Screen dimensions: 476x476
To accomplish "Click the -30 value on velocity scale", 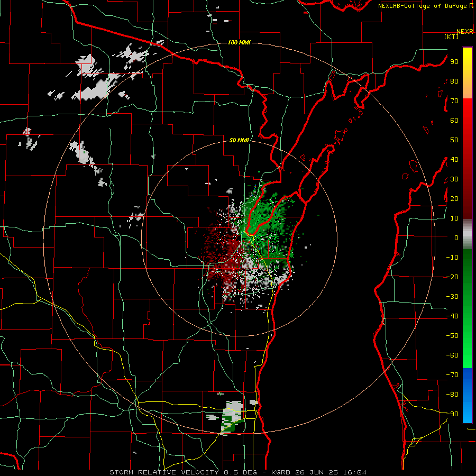I will click(452, 296).
